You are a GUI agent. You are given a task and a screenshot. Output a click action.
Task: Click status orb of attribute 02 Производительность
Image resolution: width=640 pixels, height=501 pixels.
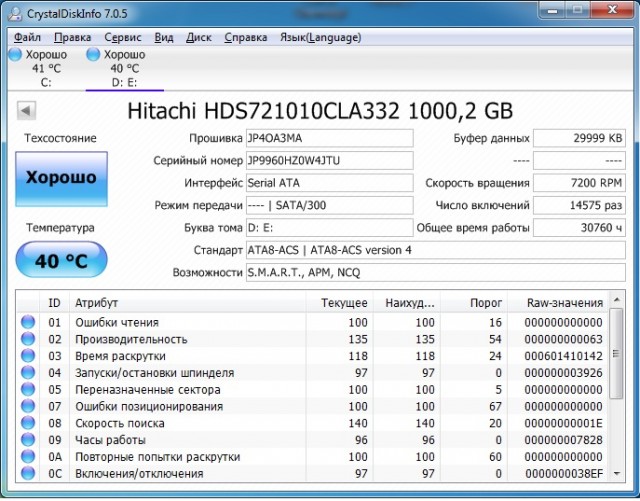tap(28, 339)
